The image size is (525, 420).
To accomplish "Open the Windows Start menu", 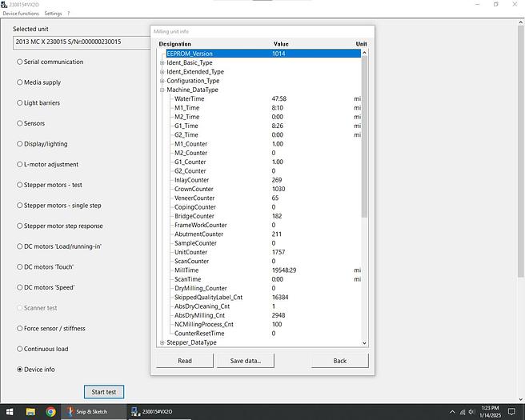I will pyautogui.click(x=8, y=412).
